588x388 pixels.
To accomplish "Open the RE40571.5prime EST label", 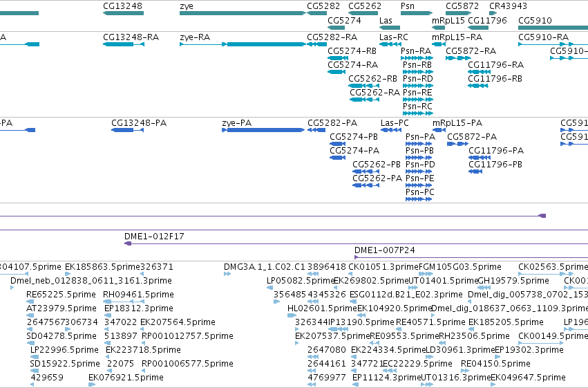I will [x=430, y=322].
